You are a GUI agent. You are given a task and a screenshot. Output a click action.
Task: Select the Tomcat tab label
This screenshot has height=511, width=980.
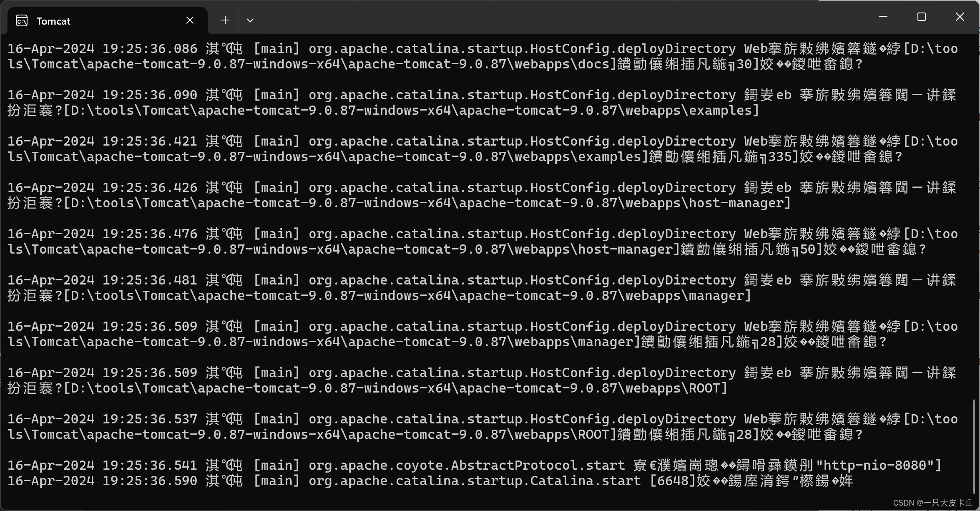pos(53,20)
